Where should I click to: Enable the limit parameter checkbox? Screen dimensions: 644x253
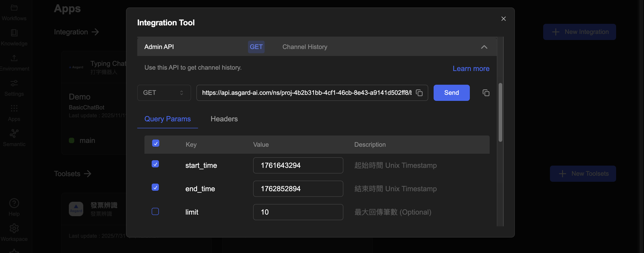click(155, 211)
